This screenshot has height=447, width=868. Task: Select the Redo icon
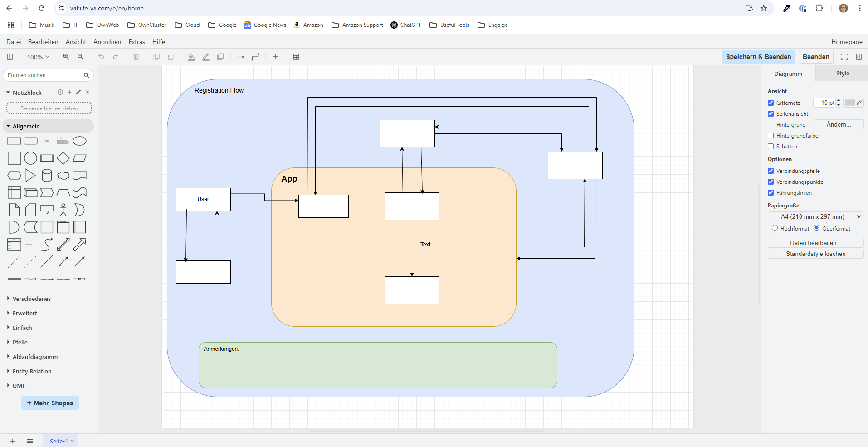[116, 57]
